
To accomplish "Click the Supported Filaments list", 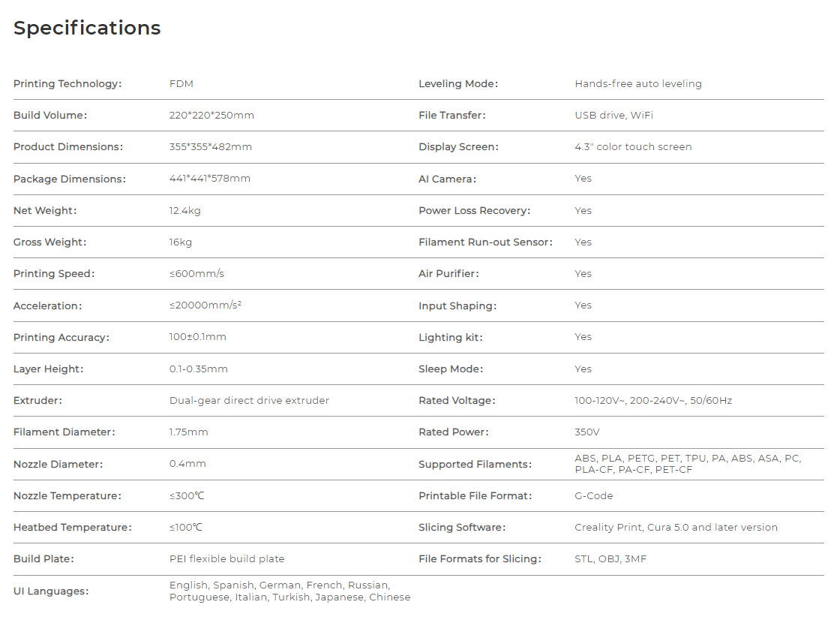I will pos(688,464).
